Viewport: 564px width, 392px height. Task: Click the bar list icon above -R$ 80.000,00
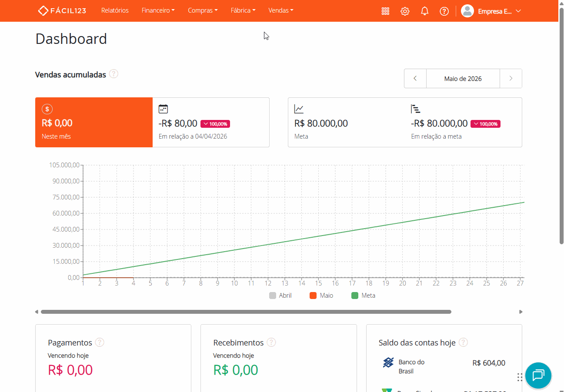(416, 109)
